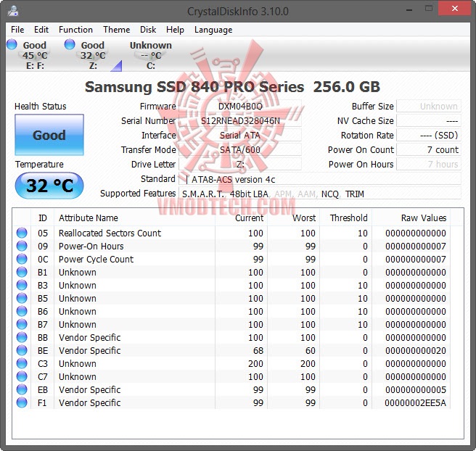Screen dimensions: 476x451
Task: Open the File menu
Action: [x=17, y=30]
